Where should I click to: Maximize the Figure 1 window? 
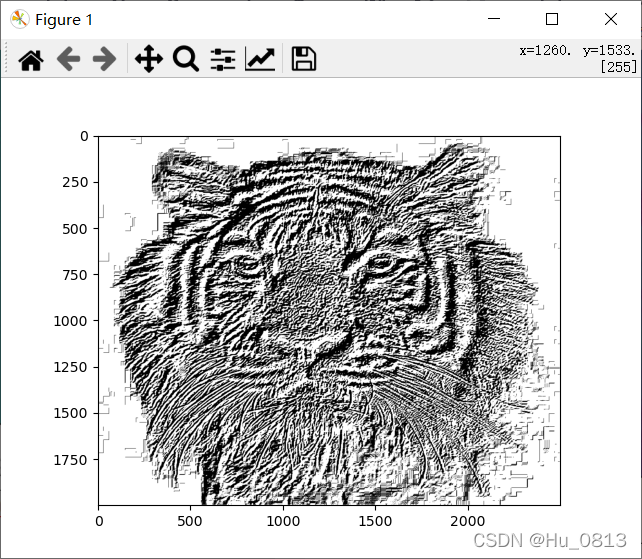point(552,19)
